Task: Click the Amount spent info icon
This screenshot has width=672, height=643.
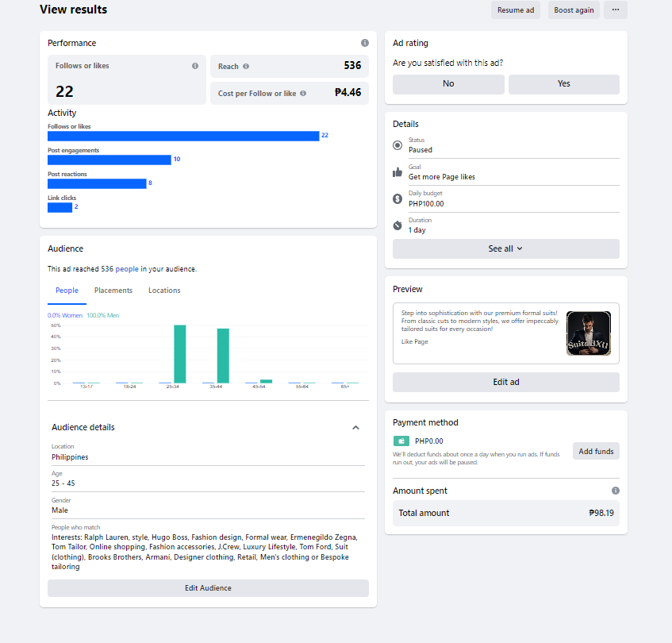Action: pos(616,491)
